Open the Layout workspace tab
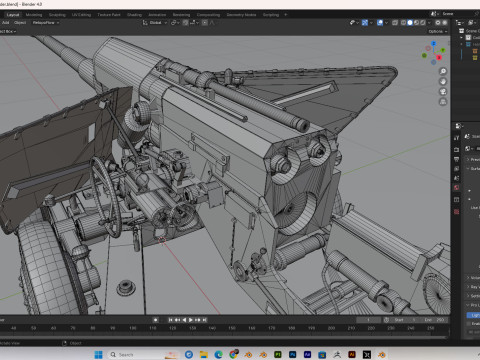 point(13,15)
